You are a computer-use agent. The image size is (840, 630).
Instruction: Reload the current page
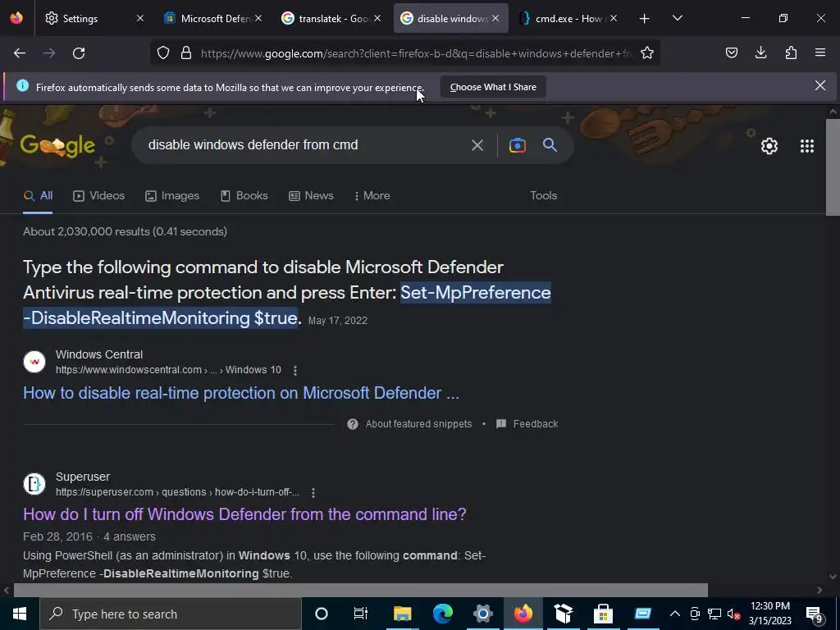click(x=79, y=53)
